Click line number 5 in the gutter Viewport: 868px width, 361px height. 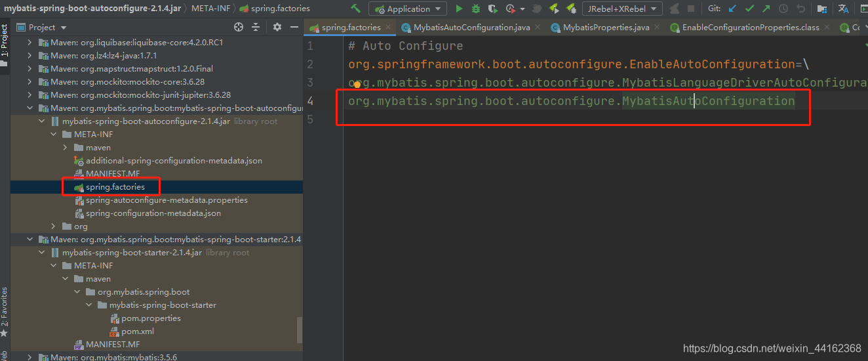pos(310,119)
